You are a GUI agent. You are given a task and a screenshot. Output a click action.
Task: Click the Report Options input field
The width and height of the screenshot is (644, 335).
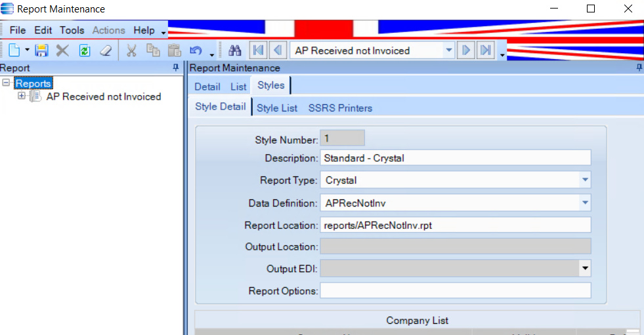click(x=456, y=290)
